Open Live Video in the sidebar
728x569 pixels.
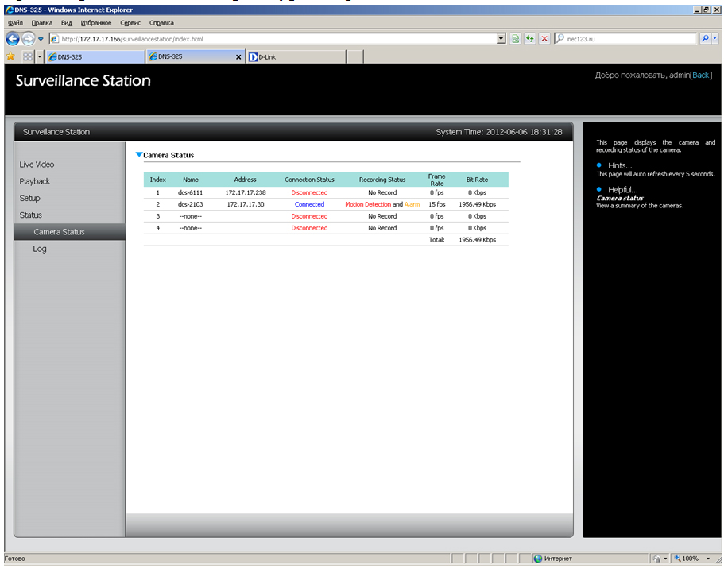coord(37,165)
